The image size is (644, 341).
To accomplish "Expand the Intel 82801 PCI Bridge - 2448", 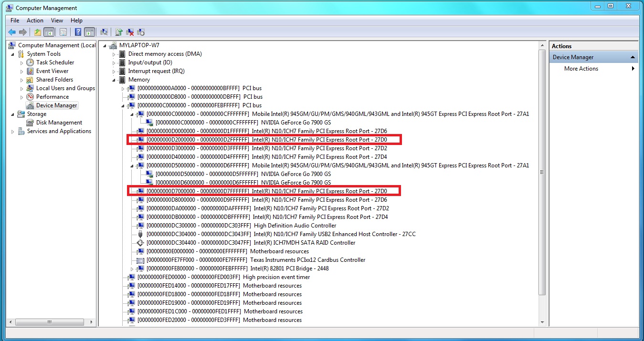I will (132, 269).
